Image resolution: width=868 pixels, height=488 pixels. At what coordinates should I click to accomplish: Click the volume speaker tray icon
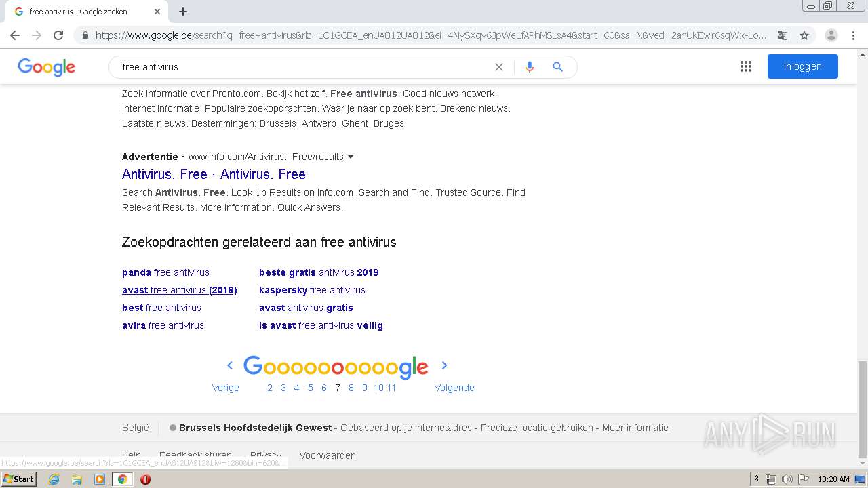pyautogui.click(x=787, y=479)
